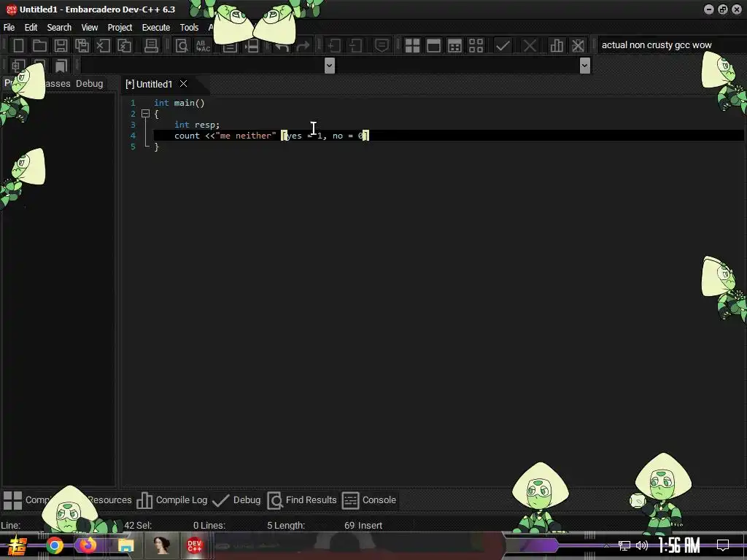
Task: Click the 'Length:' status bar label
Action: [x=290, y=525]
